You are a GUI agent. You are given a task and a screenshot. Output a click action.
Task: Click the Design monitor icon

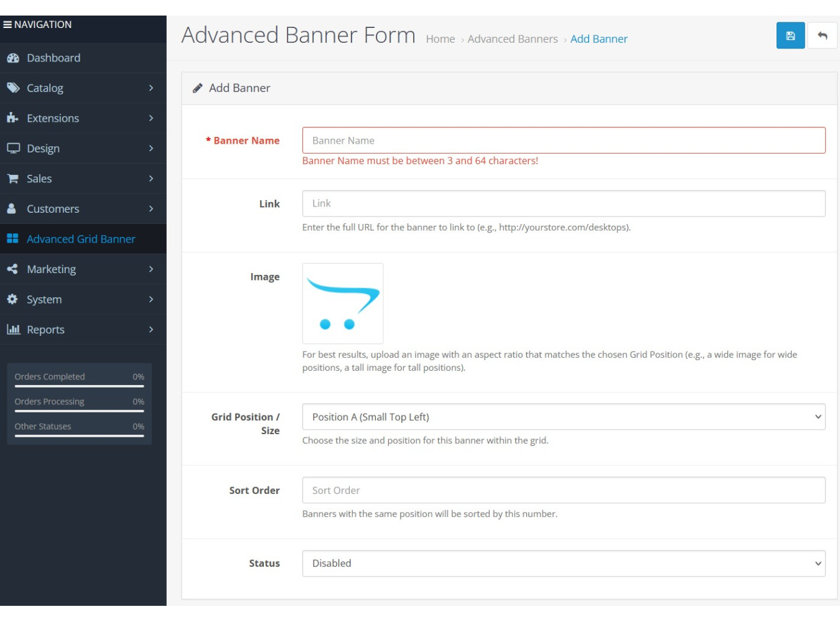click(13, 149)
